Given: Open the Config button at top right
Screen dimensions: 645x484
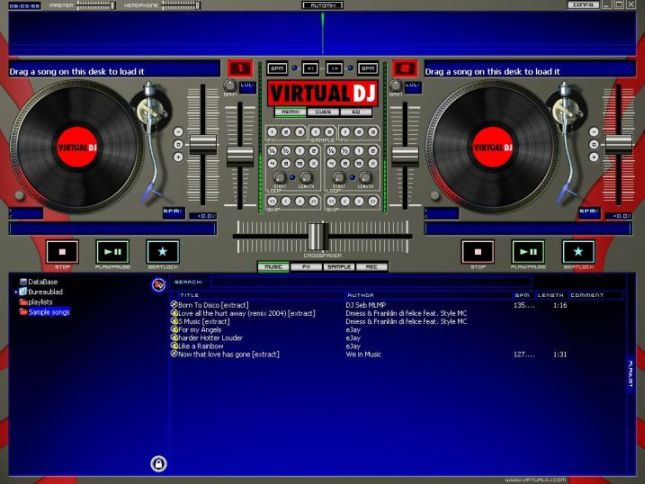Looking at the screenshot, I should tap(583, 5).
